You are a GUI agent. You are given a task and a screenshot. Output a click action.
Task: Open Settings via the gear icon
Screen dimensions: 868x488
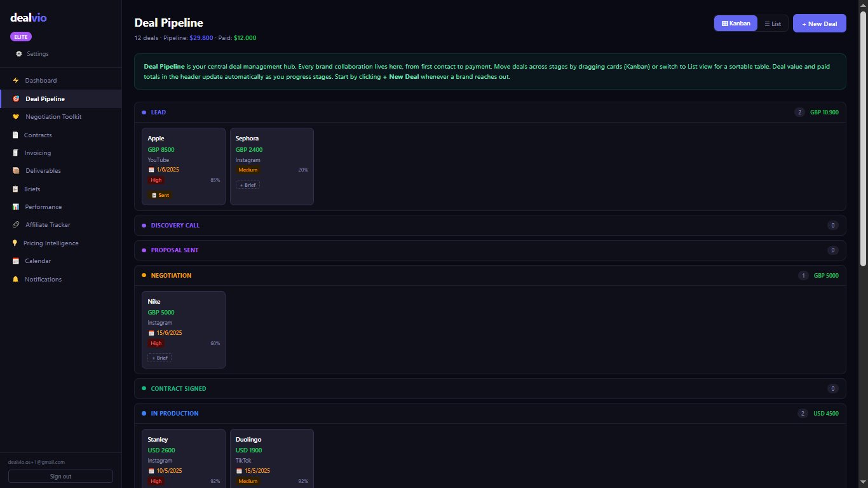tap(18, 54)
